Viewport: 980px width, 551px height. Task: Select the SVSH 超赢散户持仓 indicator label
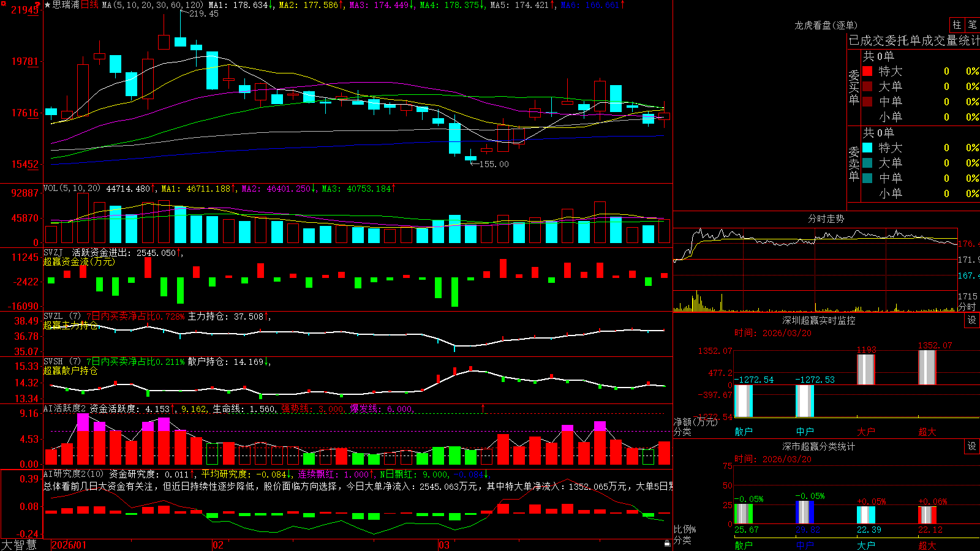(x=70, y=370)
